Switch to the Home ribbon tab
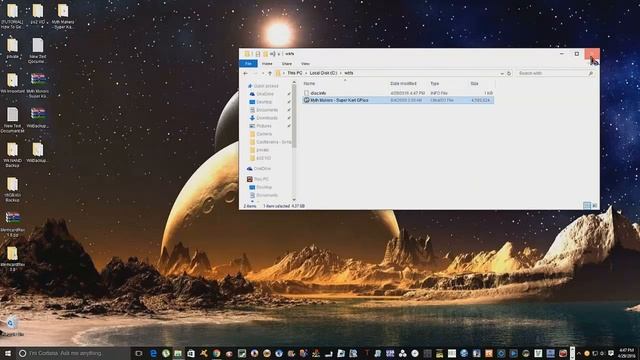 [x=267, y=64]
